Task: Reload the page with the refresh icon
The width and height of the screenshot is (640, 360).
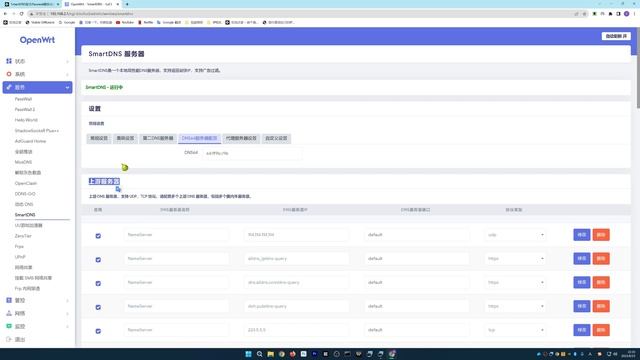Action: pyautogui.click(x=22, y=13)
